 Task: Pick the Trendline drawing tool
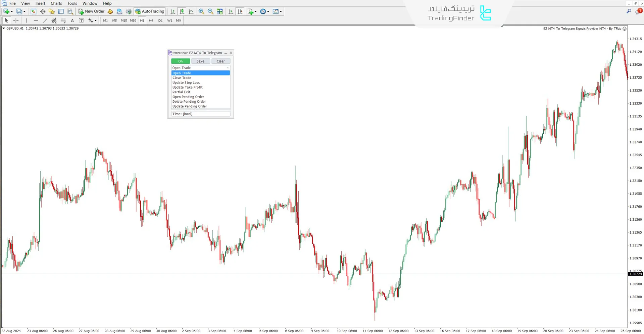[x=45, y=20]
